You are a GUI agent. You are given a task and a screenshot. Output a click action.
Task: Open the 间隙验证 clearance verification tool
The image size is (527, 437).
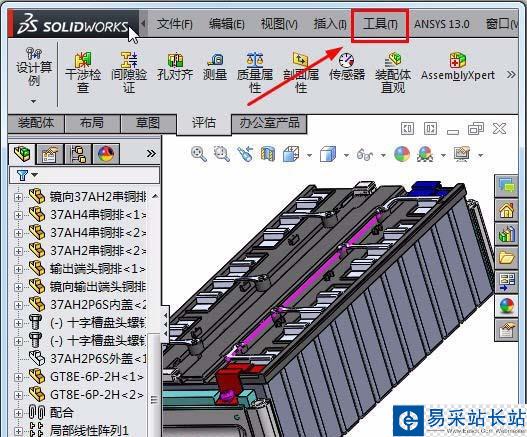point(129,72)
